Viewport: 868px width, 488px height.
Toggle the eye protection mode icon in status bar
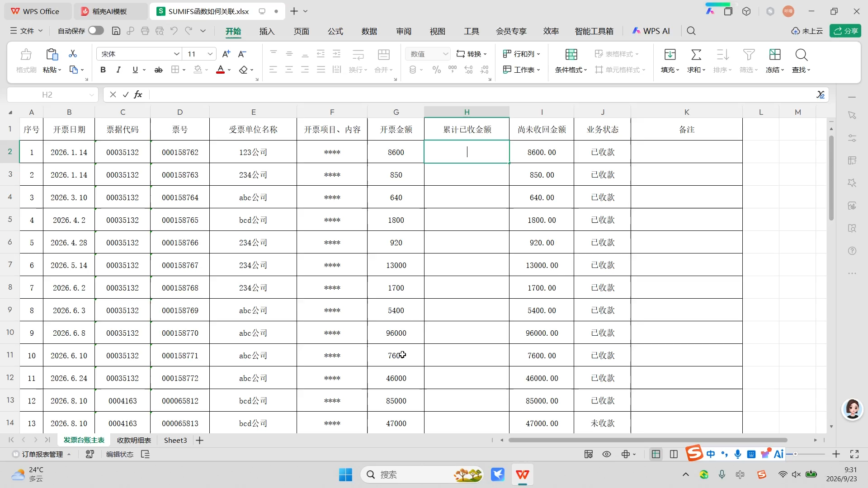point(607,454)
